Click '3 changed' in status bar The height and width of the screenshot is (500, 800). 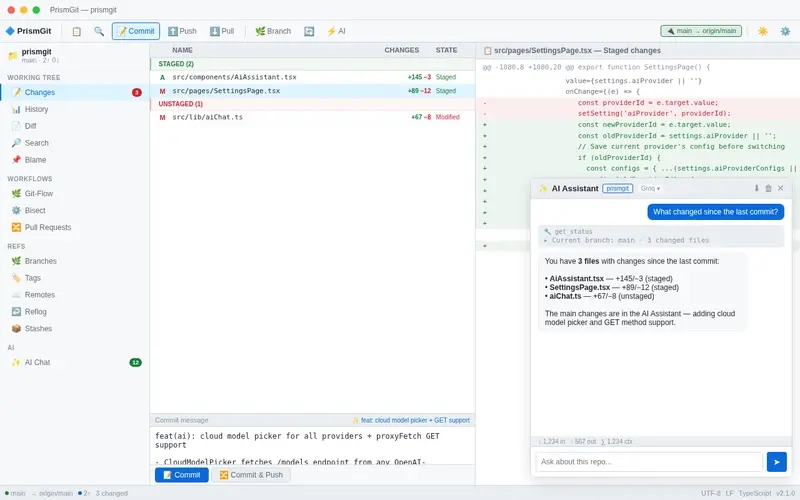pos(112,493)
